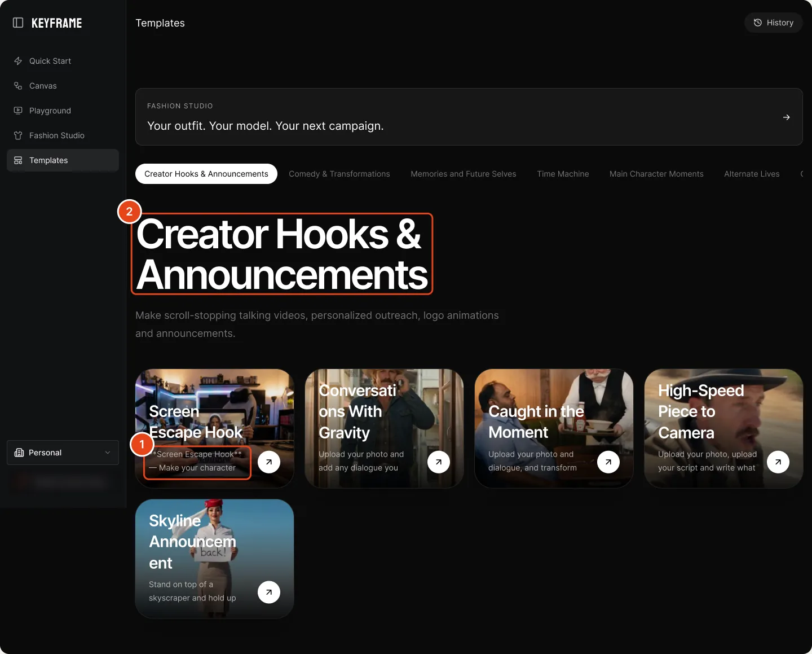Select the Main Character Moments tab
This screenshot has height=654, width=812.
pyautogui.click(x=656, y=174)
